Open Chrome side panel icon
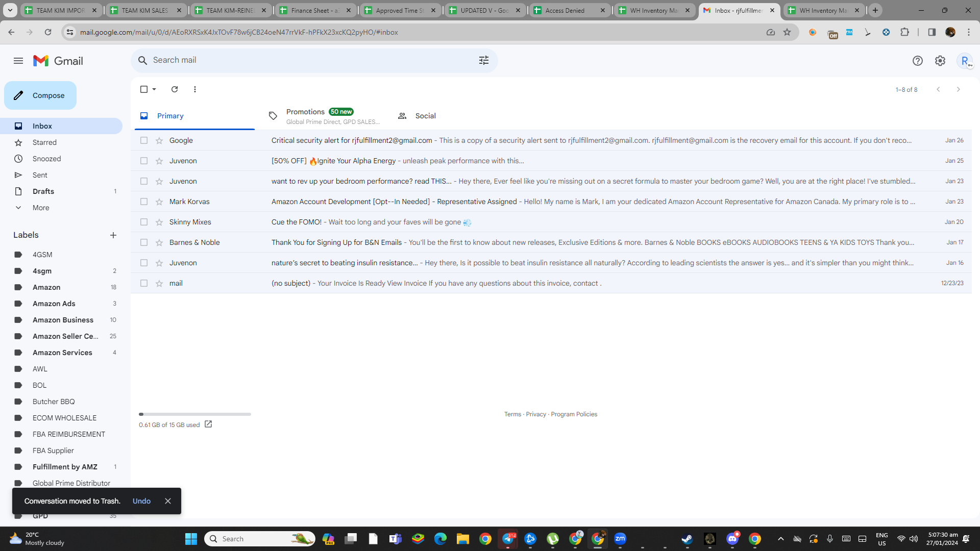 932,32
